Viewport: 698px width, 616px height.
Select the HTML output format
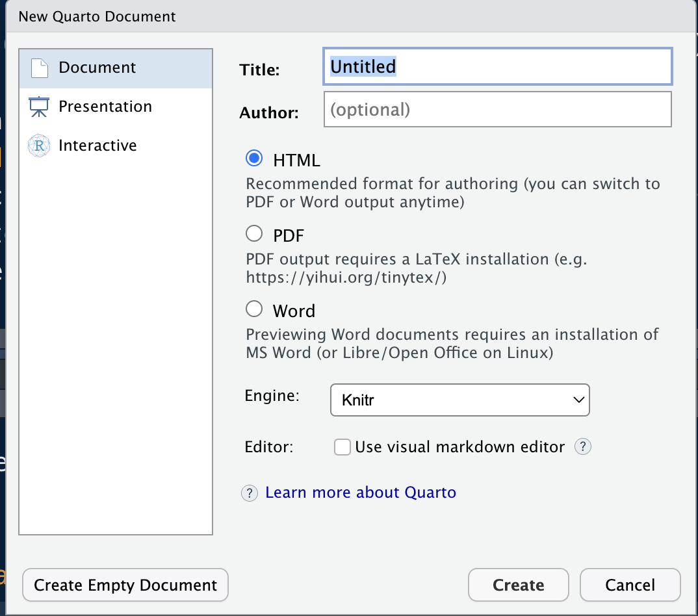(254, 159)
